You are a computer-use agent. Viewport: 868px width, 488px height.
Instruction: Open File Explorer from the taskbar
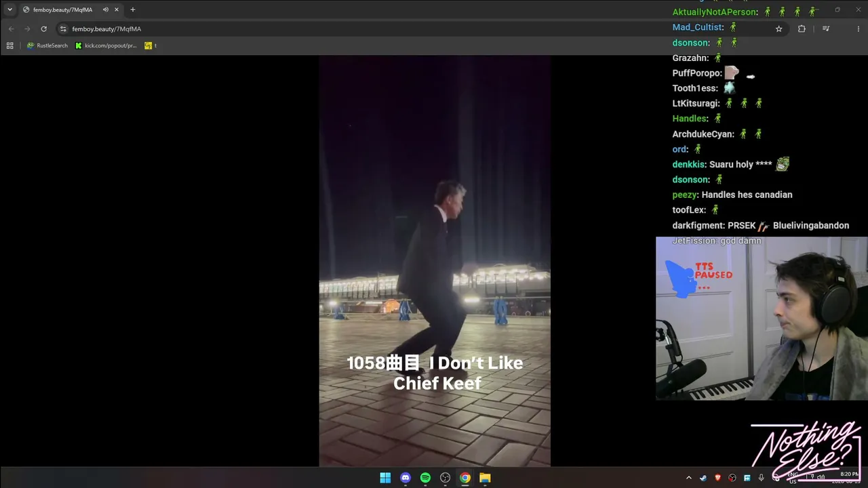[x=485, y=478]
